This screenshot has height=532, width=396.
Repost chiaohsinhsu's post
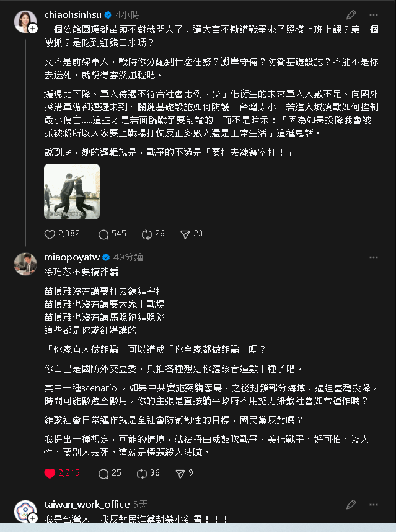click(x=147, y=234)
